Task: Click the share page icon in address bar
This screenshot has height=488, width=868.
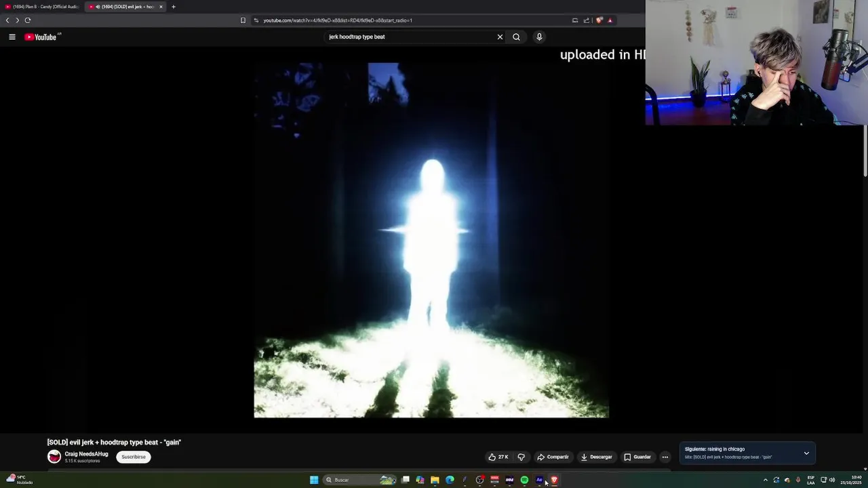Action: (586, 20)
